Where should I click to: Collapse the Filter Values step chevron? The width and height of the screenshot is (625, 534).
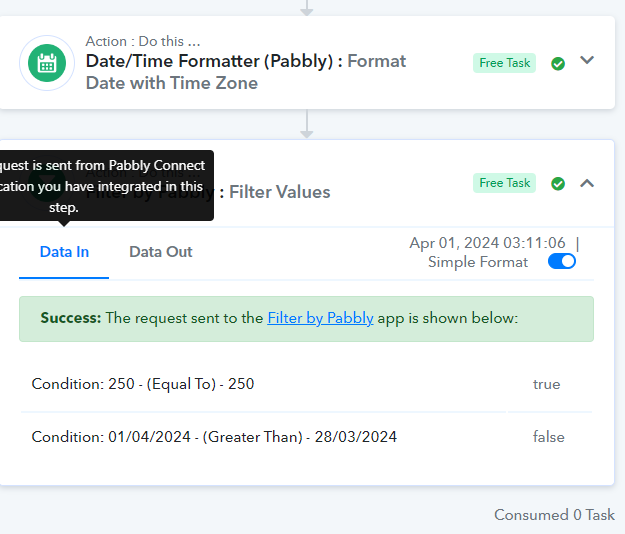[587, 183]
